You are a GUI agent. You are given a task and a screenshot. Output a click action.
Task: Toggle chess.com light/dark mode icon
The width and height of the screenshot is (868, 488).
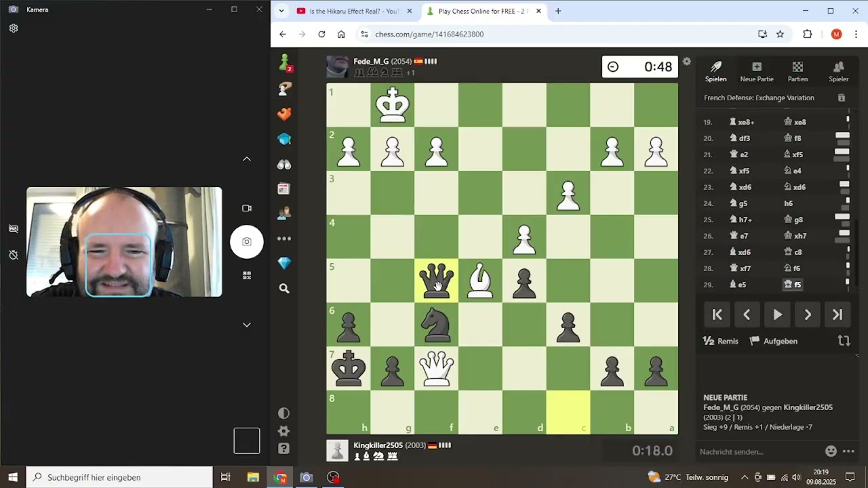coord(284,413)
